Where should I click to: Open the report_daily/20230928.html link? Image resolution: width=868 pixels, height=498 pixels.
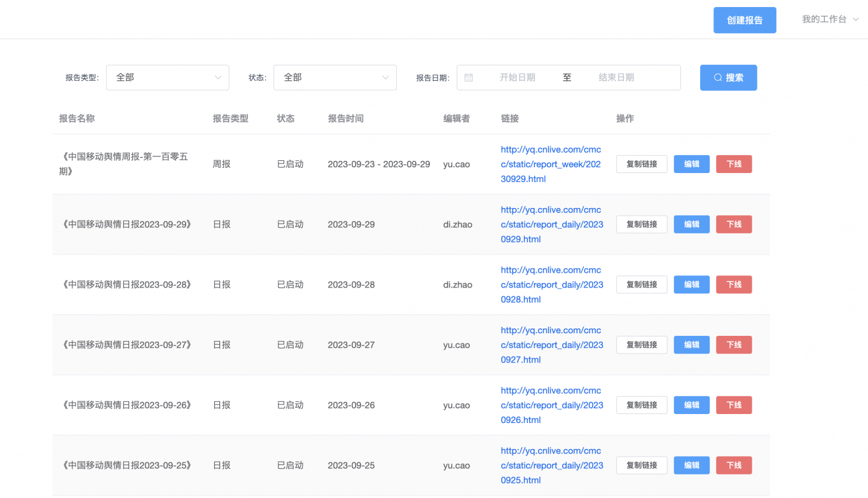coord(551,285)
